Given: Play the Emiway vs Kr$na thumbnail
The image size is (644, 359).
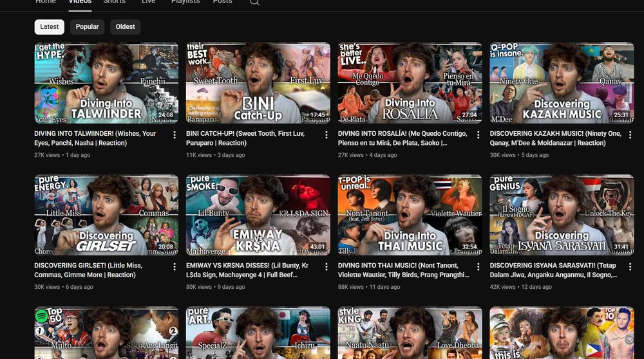Looking at the screenshot, I should [x=258, y=215].
